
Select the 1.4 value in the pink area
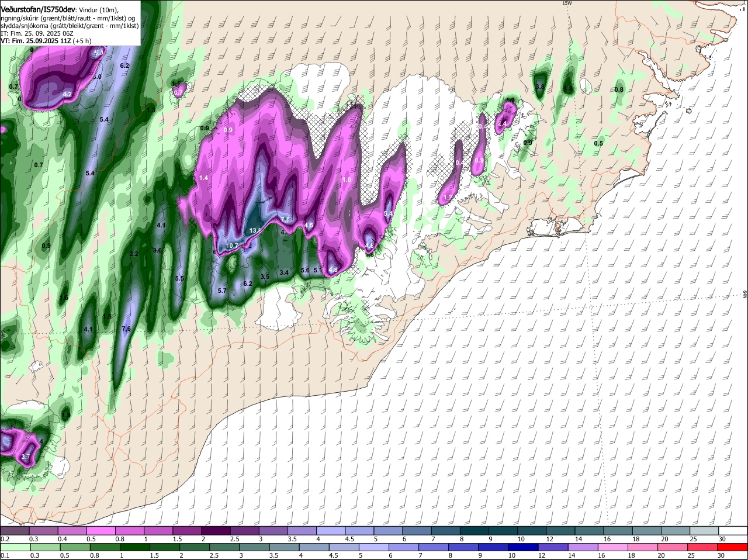coord(203,178)
